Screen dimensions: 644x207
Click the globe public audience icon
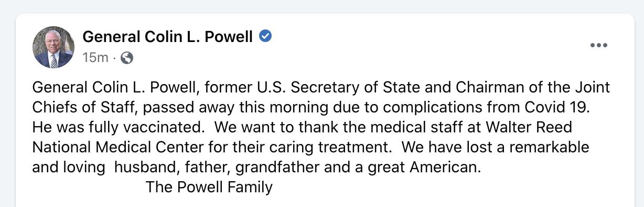pos(126,58)
